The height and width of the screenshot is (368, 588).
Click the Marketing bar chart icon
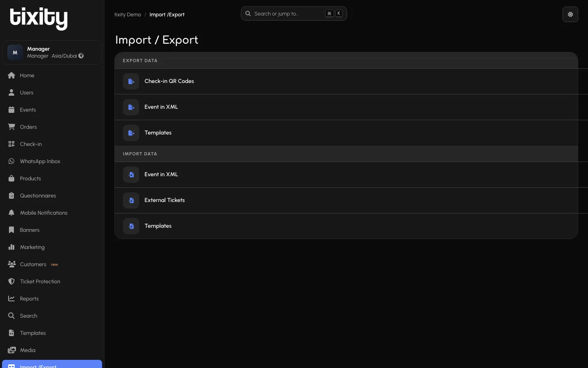(x=11, y=247)
